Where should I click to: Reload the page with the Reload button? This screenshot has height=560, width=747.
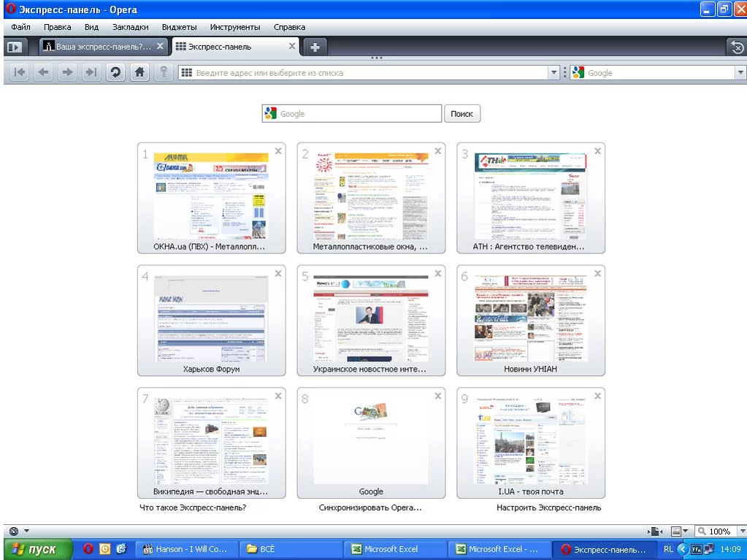click(x=115, y=72)
